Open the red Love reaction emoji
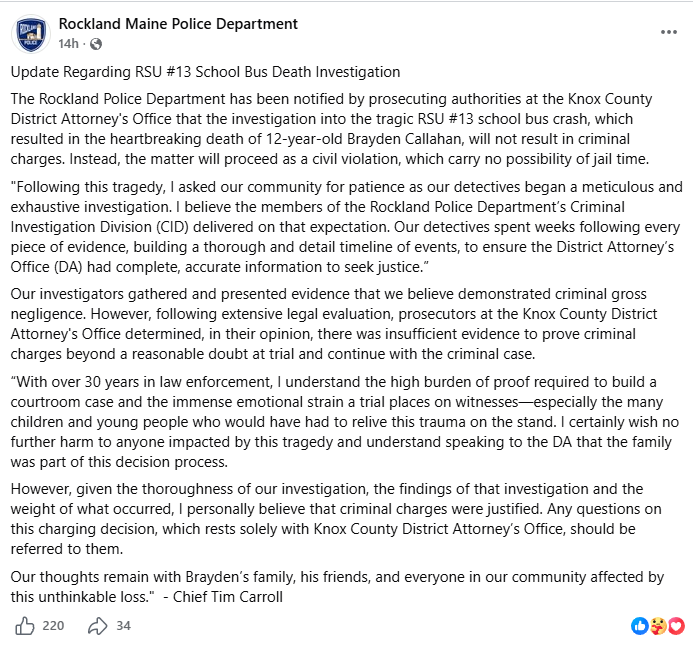This screenshot has height=645, width=693. click(676, 626)
